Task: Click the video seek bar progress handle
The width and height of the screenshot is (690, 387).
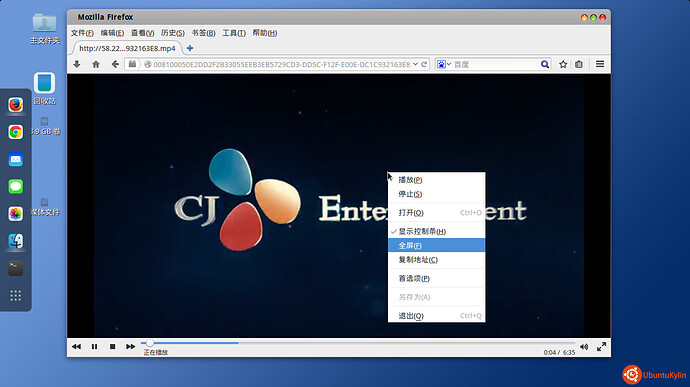Action: pyautogui.click(x=150, y=343)
